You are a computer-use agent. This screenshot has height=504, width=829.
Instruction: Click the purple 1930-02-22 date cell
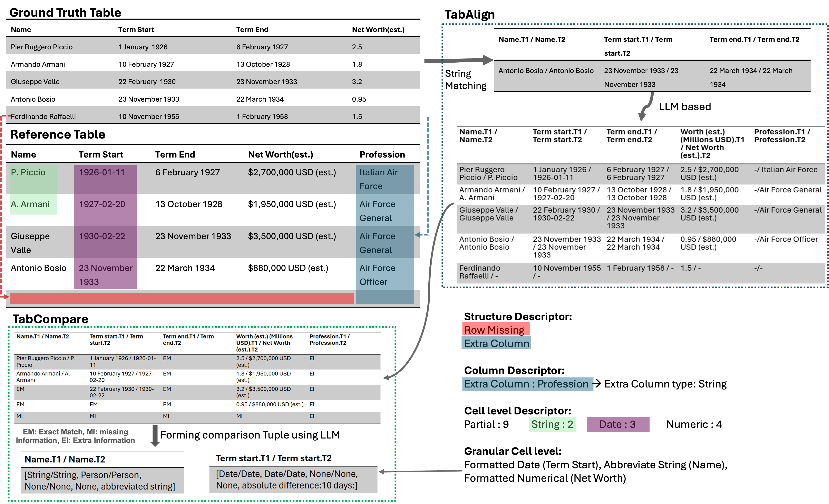(x=105, y=242)
